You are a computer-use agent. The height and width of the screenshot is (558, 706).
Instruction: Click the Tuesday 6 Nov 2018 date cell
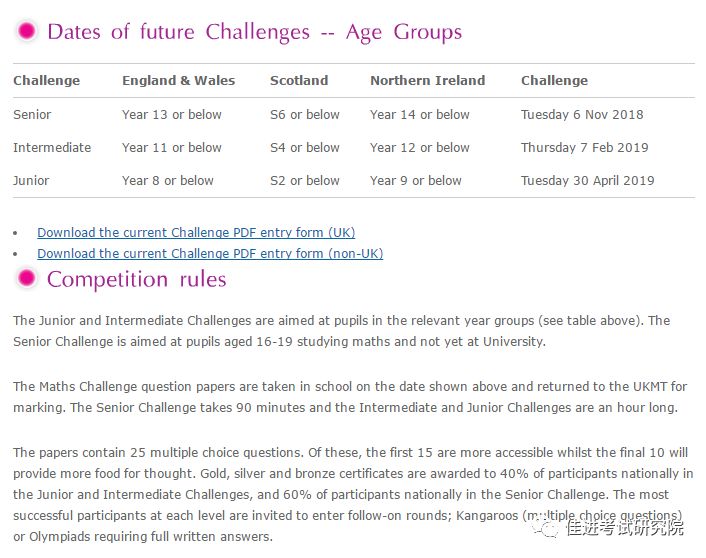[x=582, y=114]
